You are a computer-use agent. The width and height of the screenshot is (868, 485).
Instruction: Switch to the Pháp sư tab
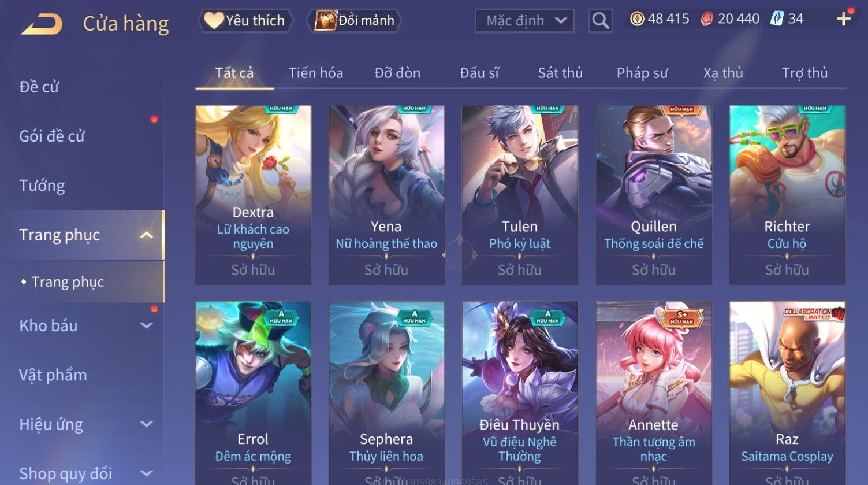pyautogui.click(x=642, y=73)
